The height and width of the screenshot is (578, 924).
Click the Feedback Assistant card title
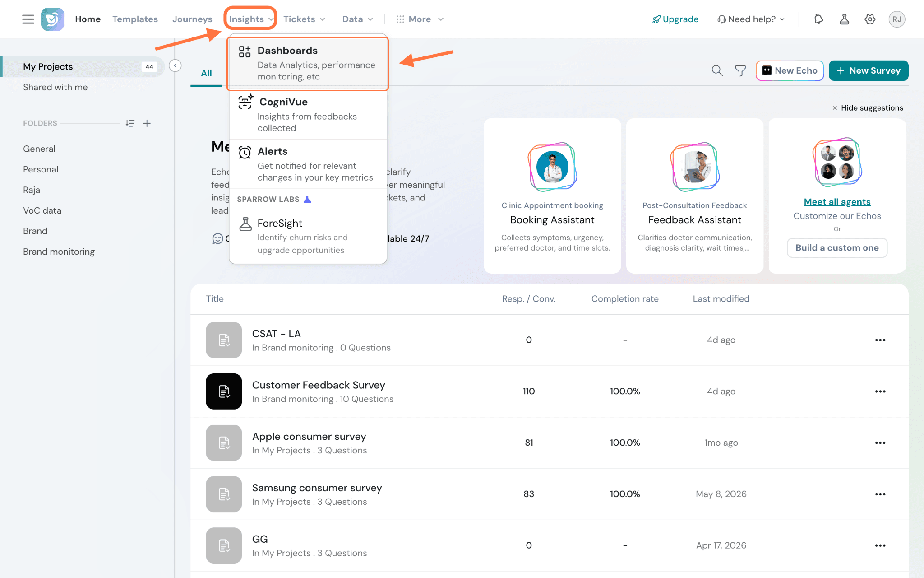click(x=695, y=219)
